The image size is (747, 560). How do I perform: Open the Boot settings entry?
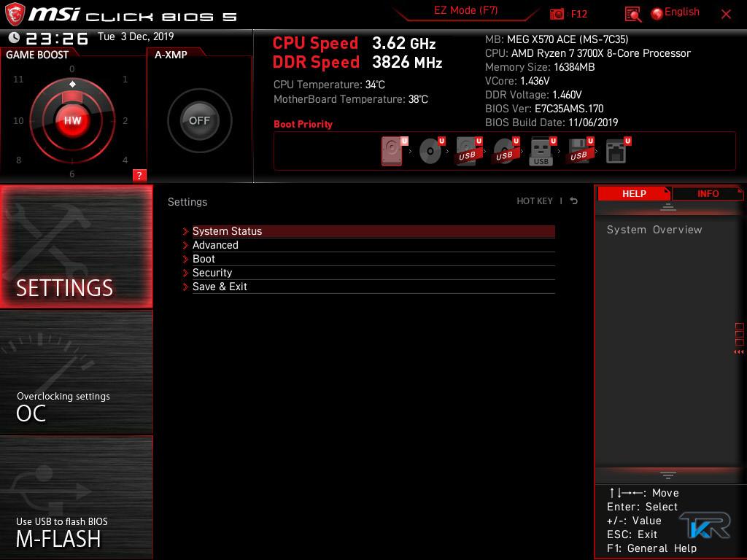[x=373, y=259]
